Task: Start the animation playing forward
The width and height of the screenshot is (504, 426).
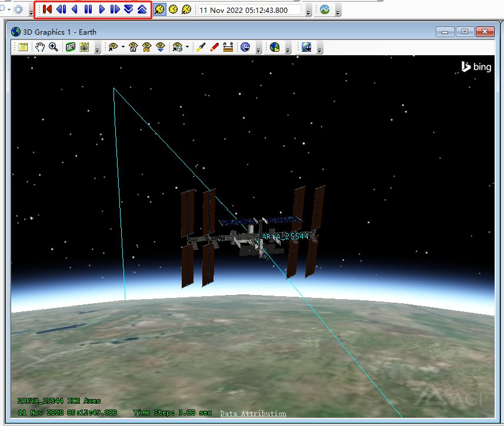Action: coord(102,9)
